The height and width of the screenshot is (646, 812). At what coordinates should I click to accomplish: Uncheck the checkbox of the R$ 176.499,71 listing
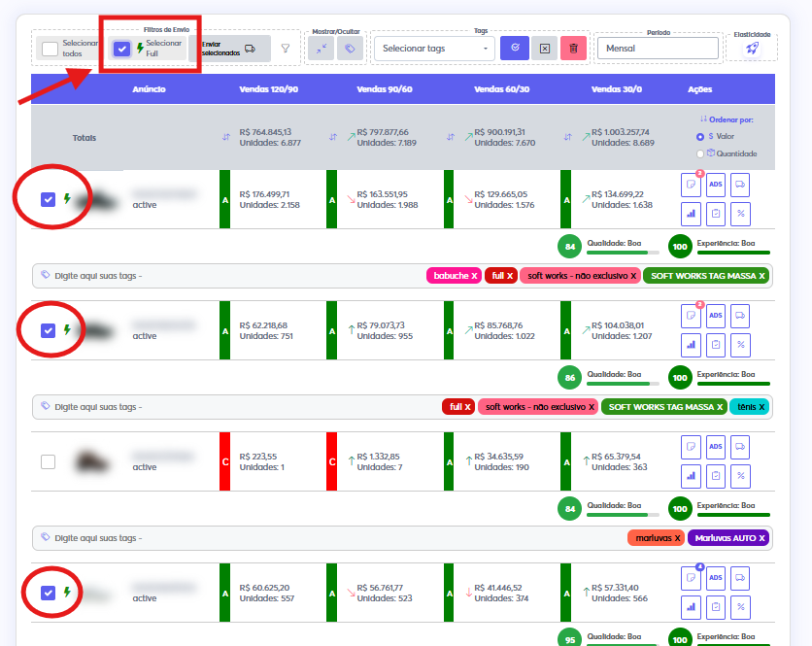(49, 199)
